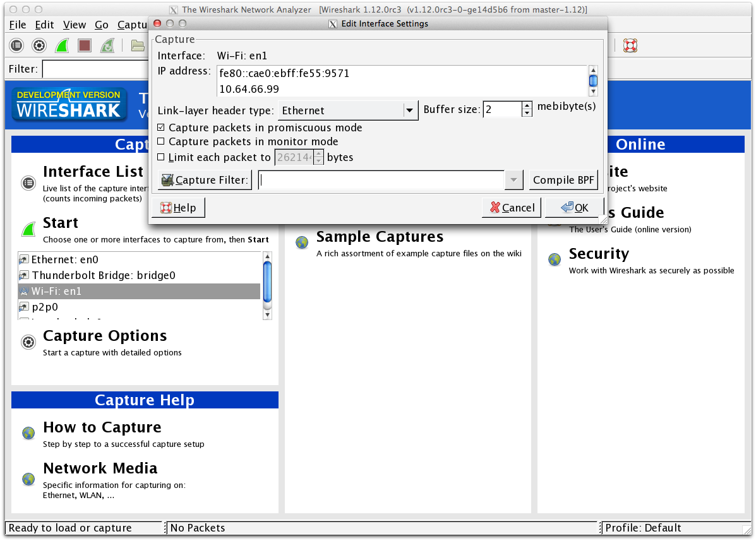The image size is (756, 541).
Task: Confirm interface settings with OK
Action: coord(574,208)
